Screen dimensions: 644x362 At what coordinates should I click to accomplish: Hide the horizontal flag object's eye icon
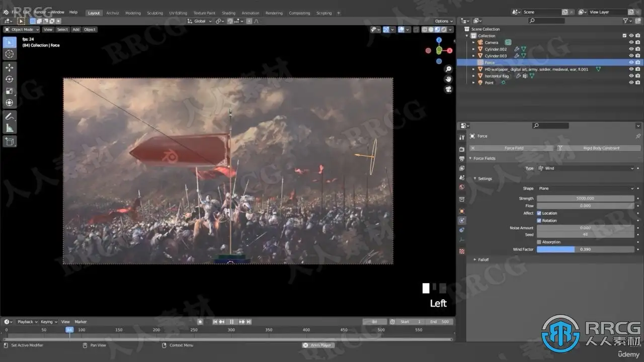pos(631,76)
